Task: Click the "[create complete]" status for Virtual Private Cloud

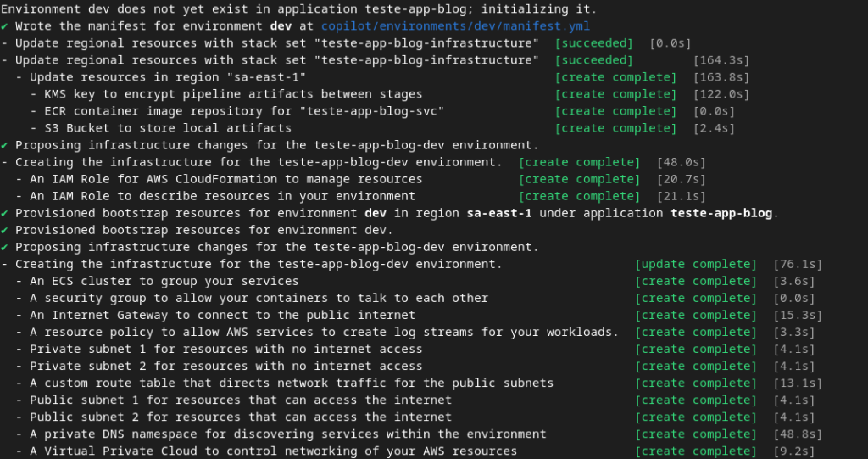Action: point(695,451)
